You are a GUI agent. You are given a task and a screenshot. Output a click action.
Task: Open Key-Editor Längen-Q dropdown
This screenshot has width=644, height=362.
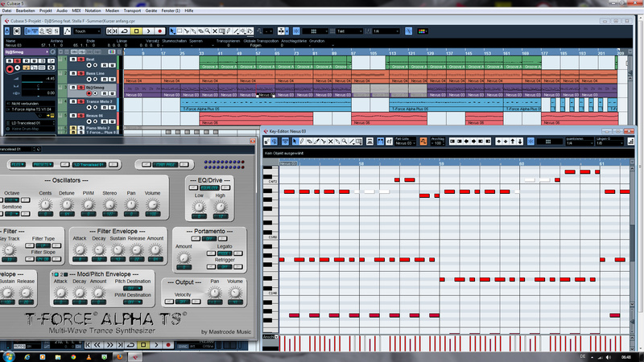(609, 143)
